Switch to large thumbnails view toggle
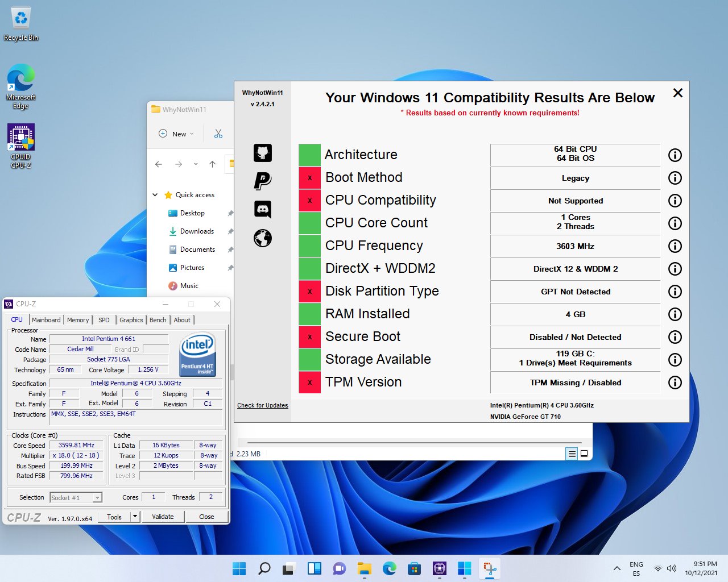 tap(584, 454)
